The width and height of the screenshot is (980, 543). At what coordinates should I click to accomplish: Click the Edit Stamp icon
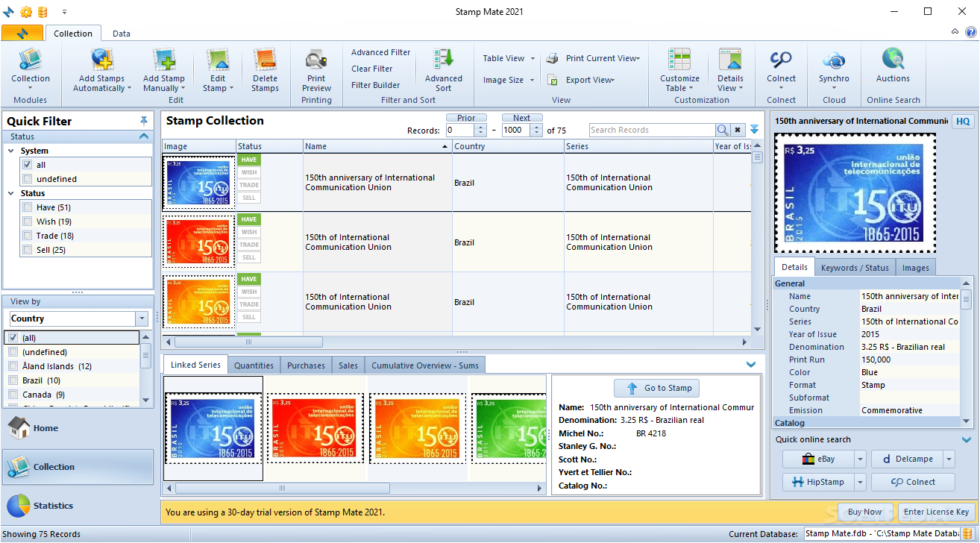[x=217, y=60]
